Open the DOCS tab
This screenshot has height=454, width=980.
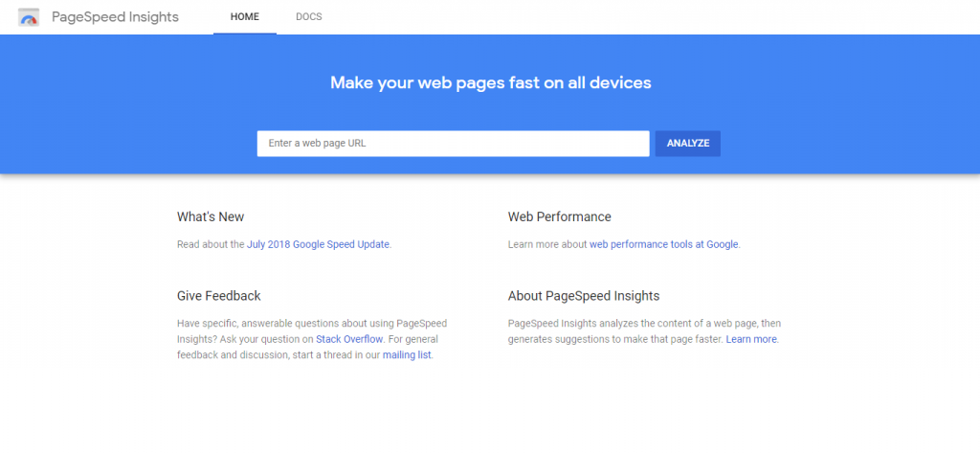click(308, 17)
